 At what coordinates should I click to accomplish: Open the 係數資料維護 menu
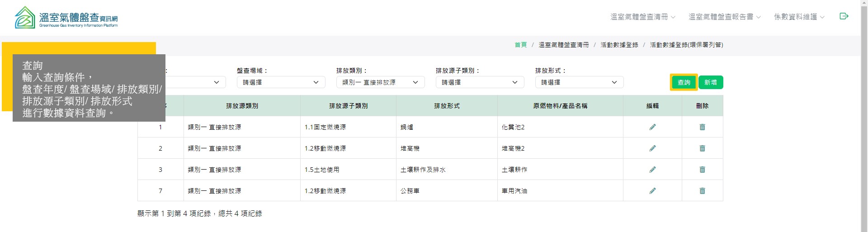coord(799,17)
